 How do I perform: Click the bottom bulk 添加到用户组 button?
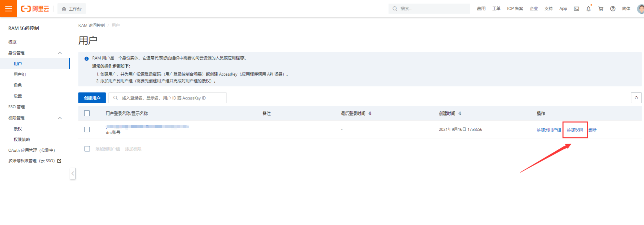click(x=108, y=149)
